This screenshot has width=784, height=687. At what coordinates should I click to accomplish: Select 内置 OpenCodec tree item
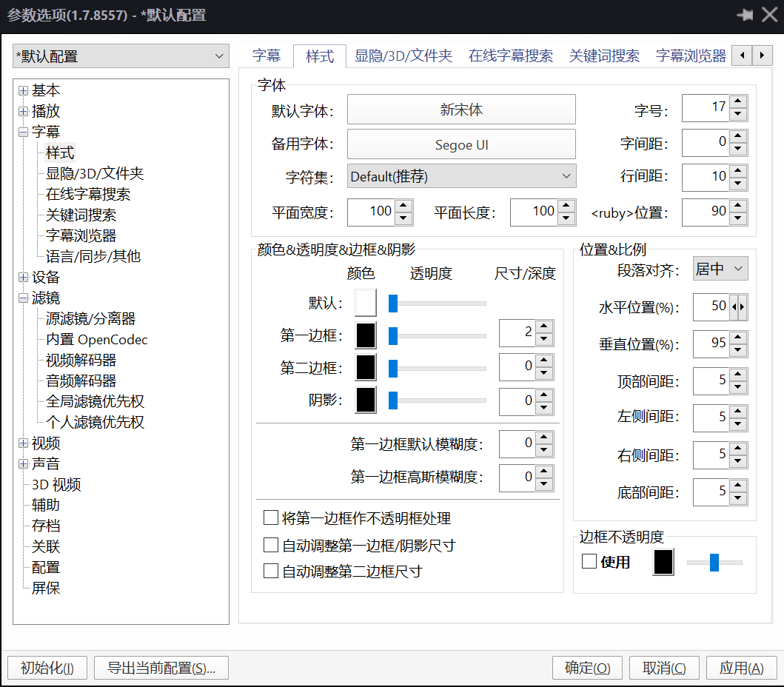click(x=96, y=340)
